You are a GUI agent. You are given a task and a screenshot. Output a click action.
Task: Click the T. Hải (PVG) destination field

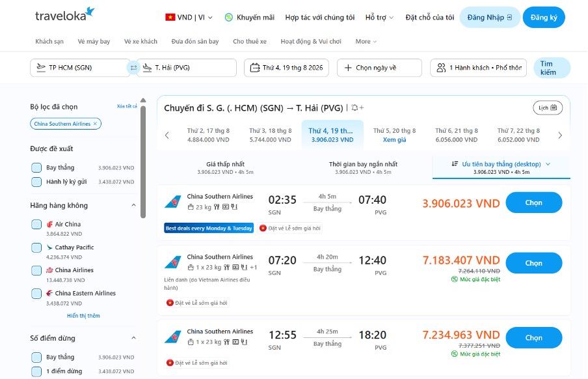(187, 68)
